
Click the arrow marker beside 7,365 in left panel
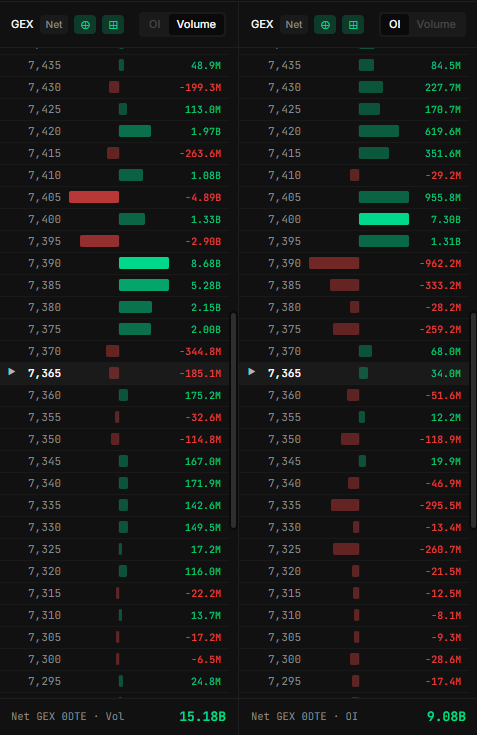coord(12,372)
